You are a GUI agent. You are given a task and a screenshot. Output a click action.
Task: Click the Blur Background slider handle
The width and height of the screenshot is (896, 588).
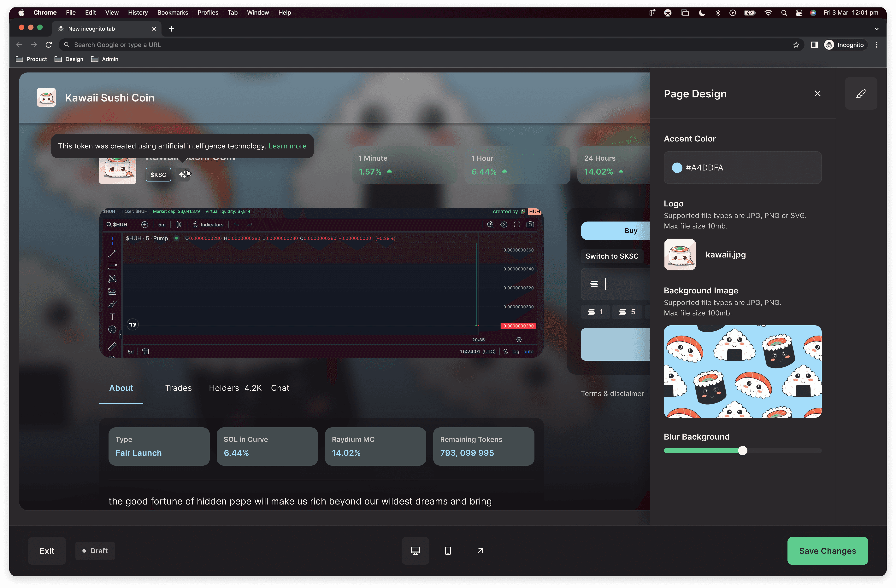tap(742, 450)
